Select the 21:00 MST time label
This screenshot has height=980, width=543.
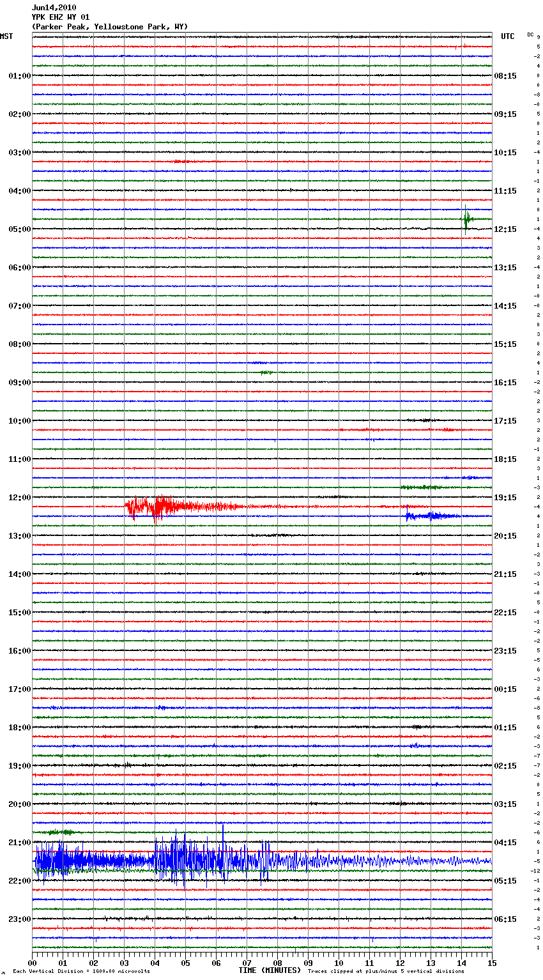click(x=20, y=843)
